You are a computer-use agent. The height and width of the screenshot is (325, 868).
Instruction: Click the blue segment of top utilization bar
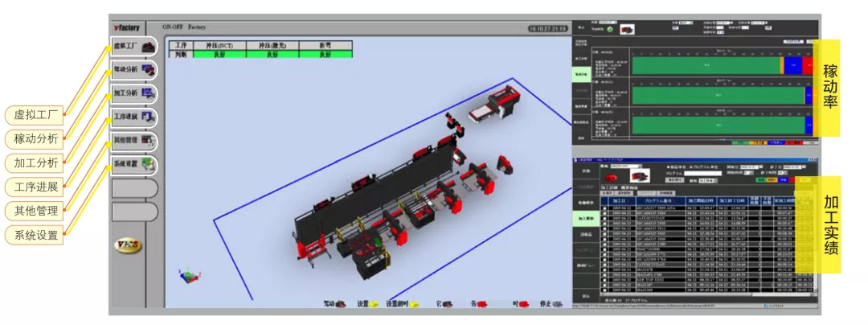[792, 64]
